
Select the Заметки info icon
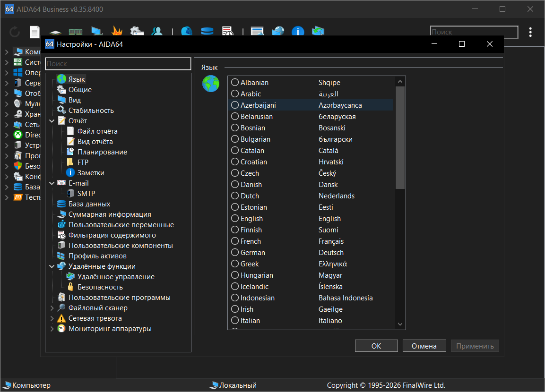point(70,173)
